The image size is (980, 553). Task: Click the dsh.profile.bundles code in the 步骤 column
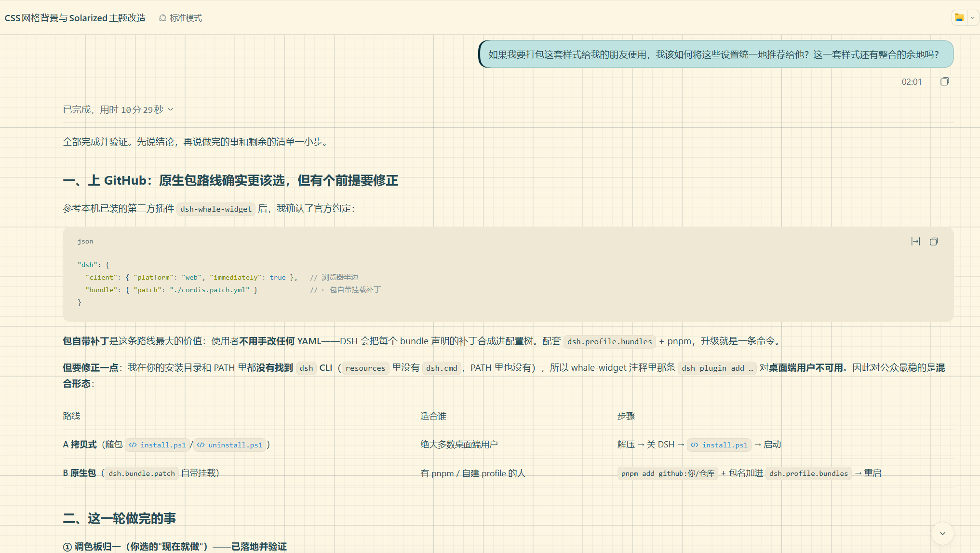[808, 473]
